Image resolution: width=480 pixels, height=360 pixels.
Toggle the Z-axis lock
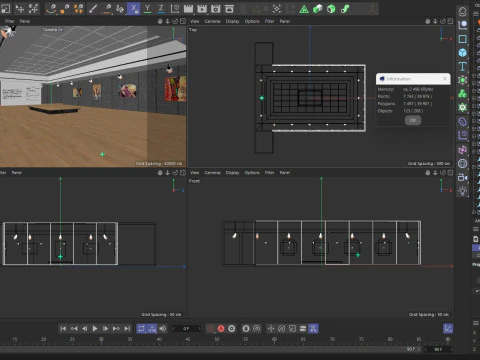[x=161, y=9]
